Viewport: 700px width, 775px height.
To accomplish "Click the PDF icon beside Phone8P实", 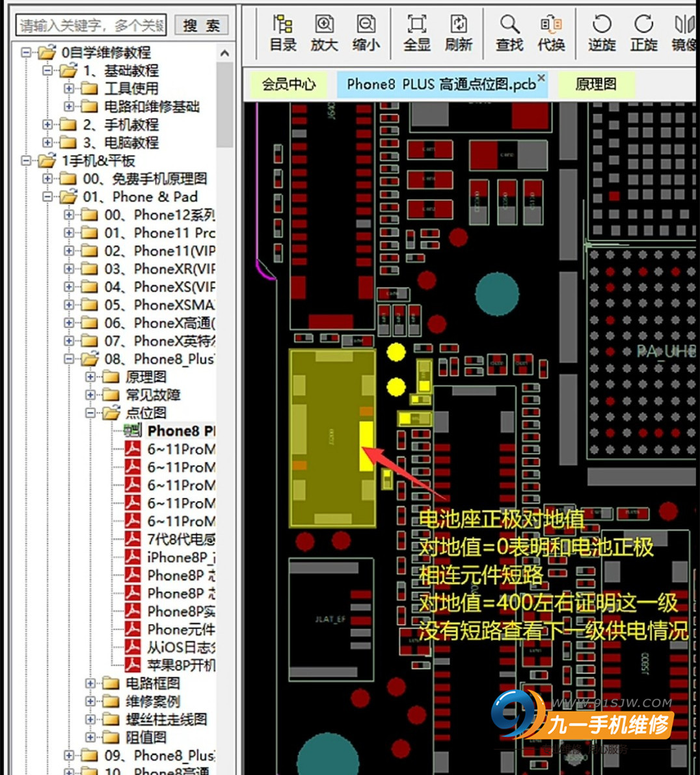I will pos(133,611).
